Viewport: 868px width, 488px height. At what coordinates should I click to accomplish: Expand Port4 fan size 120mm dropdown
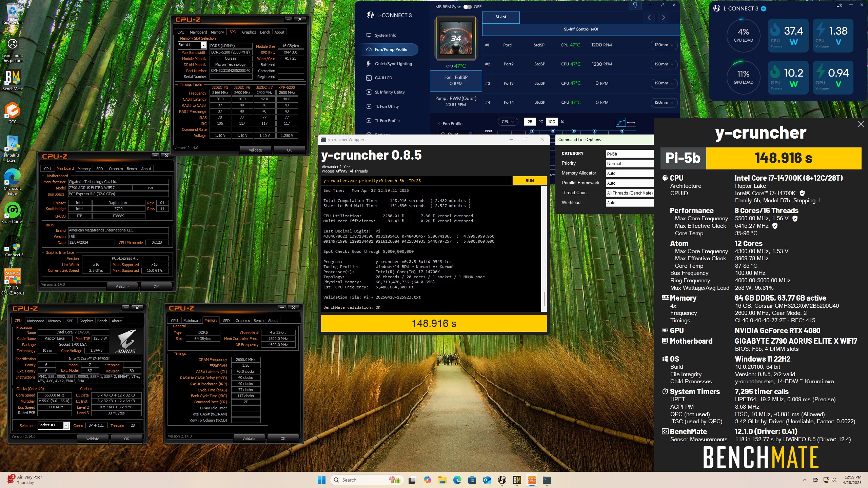coord(664,103)
